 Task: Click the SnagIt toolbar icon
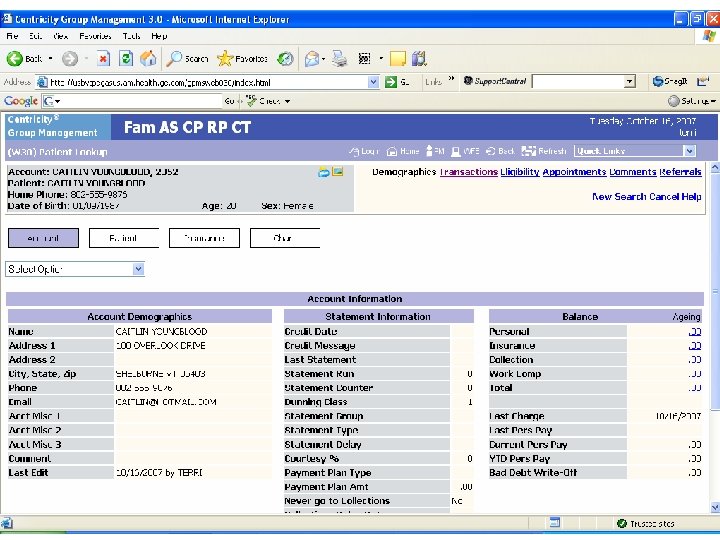coord(669,82)
